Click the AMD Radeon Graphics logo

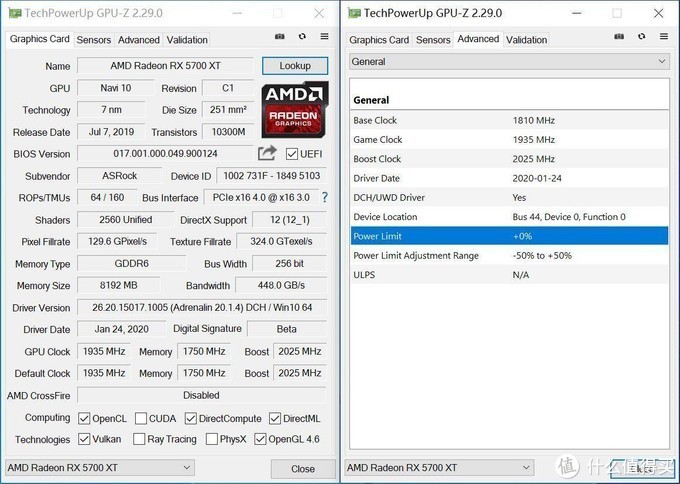(295, 109)
